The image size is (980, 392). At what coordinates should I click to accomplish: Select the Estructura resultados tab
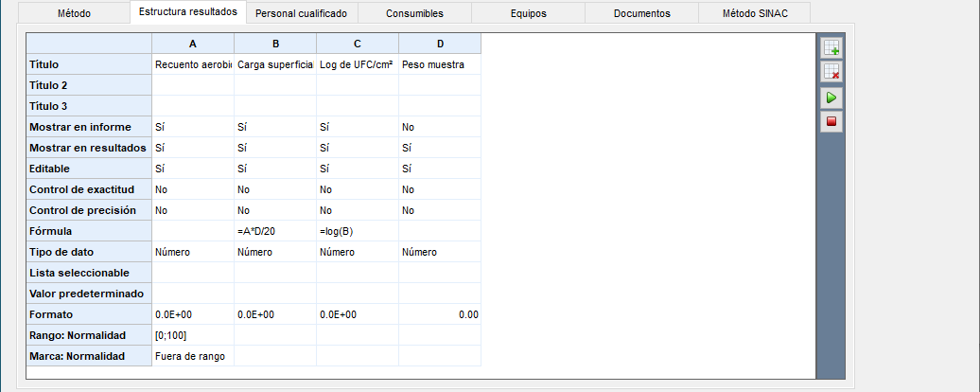(x=188, y=12)
